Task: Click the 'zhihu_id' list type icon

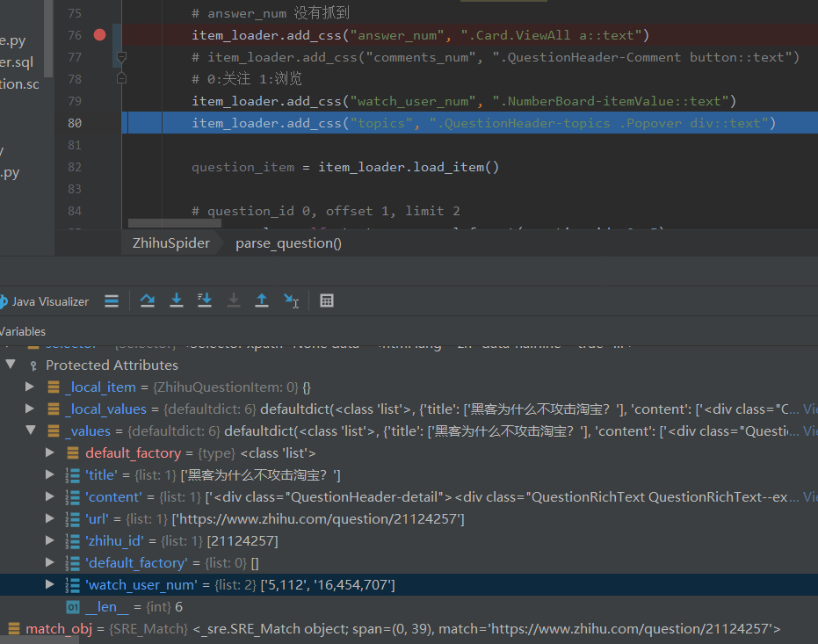Action: tap(73, 540)
